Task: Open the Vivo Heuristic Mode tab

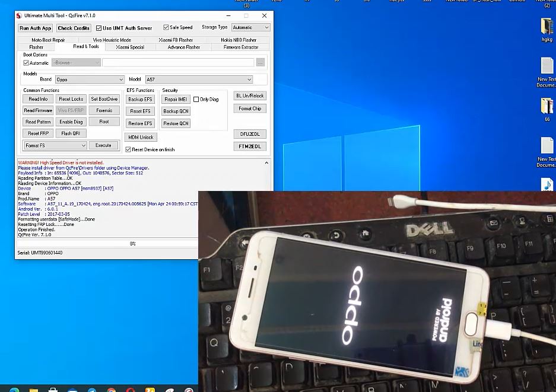Action: point(112,40)
